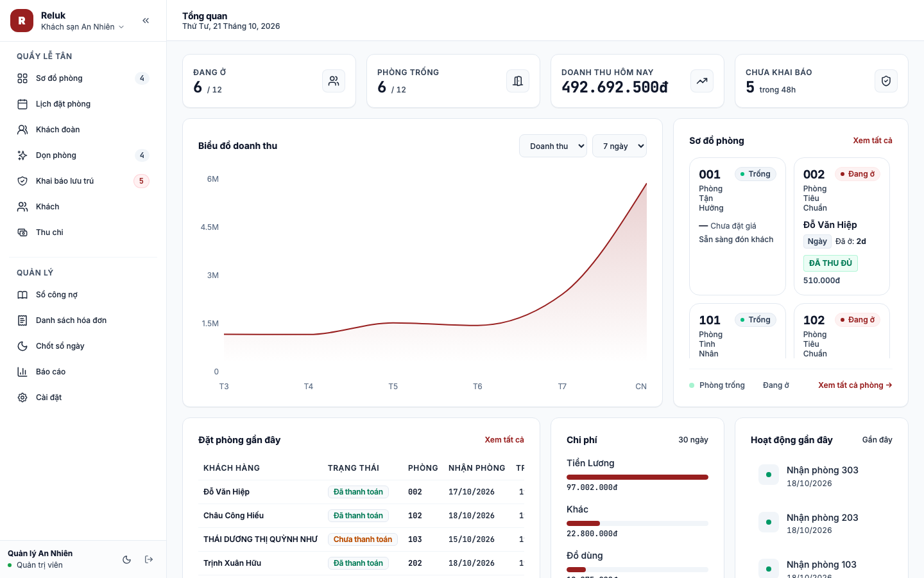Open the 7 ngày period dropdown

[x=619, y=146]
